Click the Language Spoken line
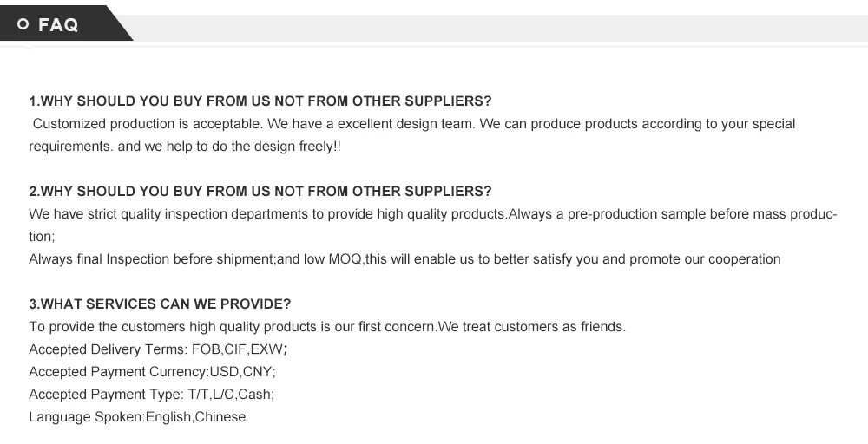The height and width of the screenshot is (444, 868). click(137, 417)
